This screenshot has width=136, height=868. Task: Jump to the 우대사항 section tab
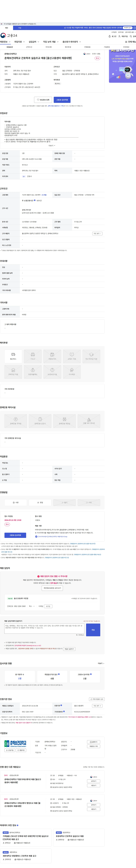[x=49, y=47]
